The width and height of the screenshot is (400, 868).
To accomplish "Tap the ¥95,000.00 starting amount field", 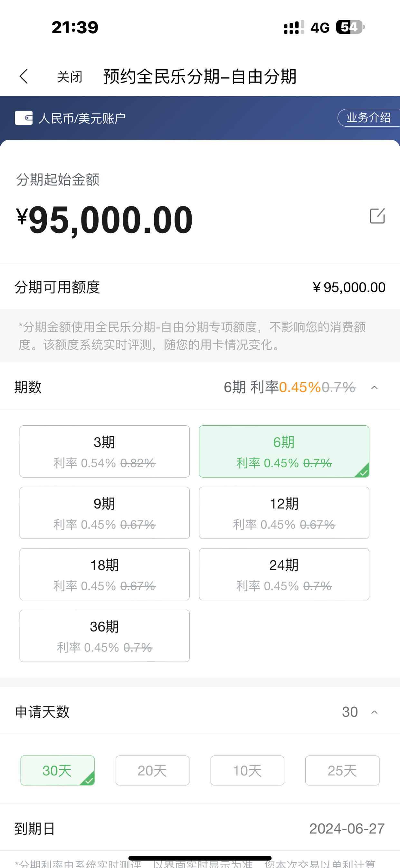I will pos(104,220).
